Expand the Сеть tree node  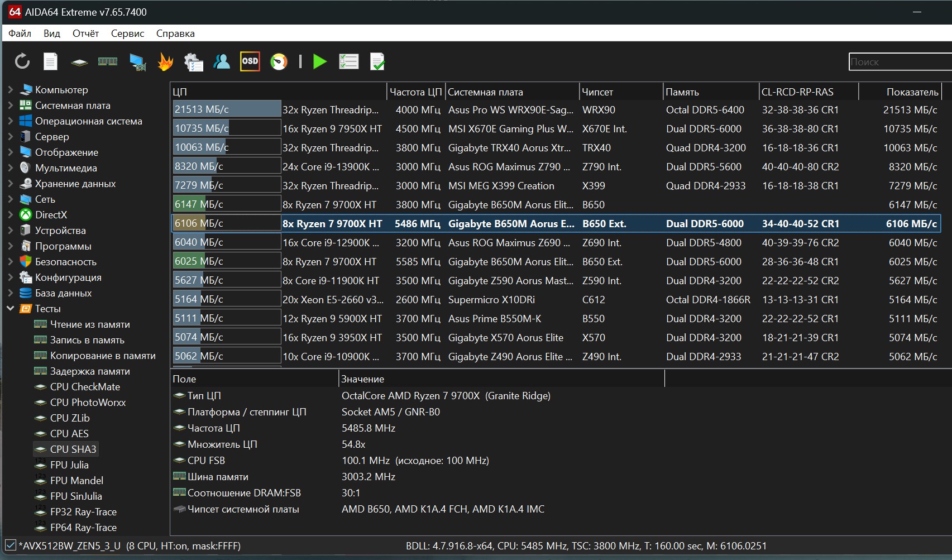10,199
